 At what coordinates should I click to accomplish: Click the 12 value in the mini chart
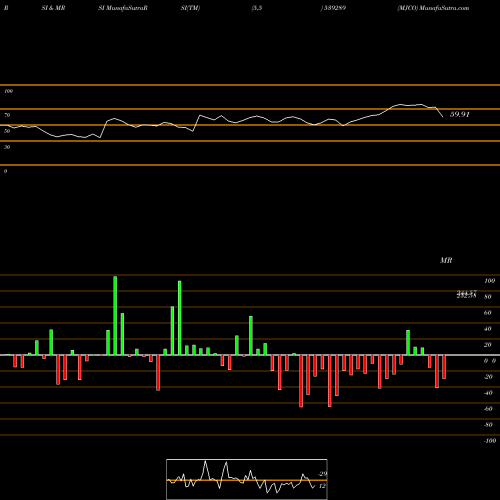pos(322,486)
